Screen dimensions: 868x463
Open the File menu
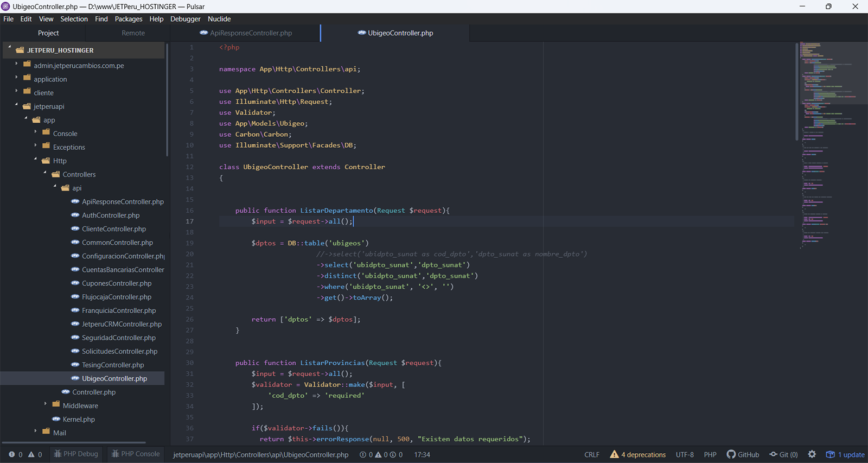point(9,19)
